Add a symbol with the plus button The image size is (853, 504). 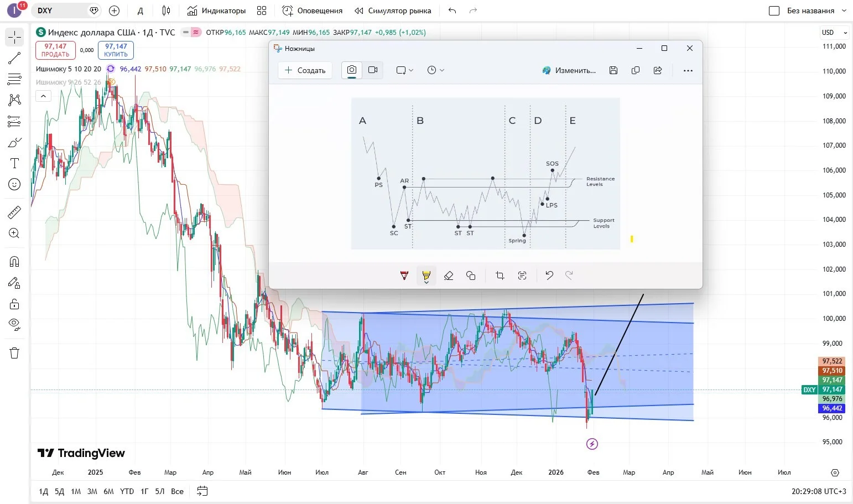tap(115, 11)
